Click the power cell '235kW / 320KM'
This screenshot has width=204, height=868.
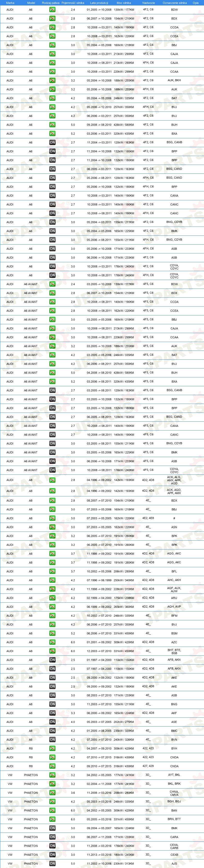[x=124, y=731]
